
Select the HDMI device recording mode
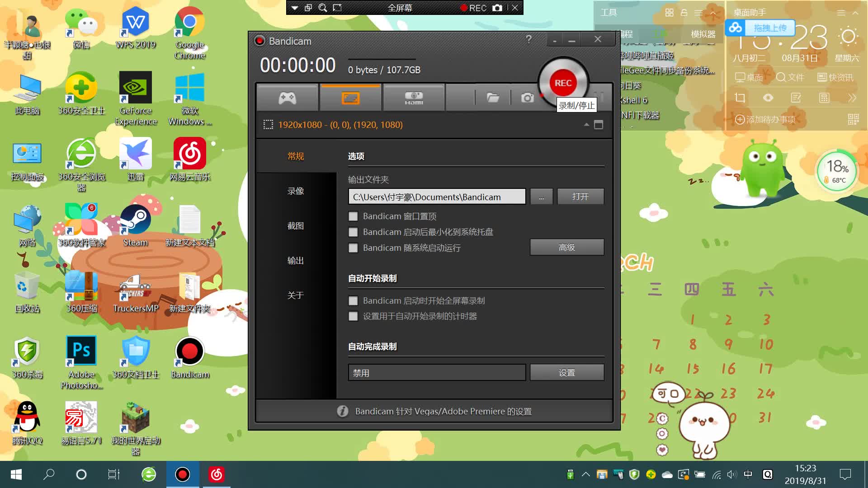[414, 98]
